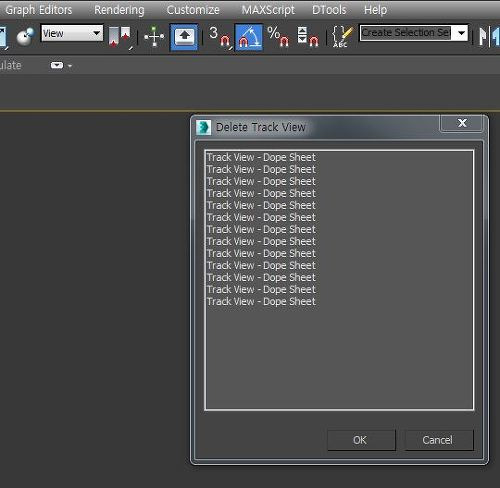
Task: Open the Help menu
Action: [375, 10]
